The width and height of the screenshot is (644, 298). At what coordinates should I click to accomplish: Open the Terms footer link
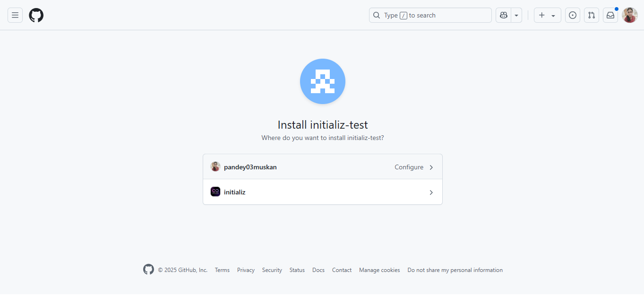[222, 270]
